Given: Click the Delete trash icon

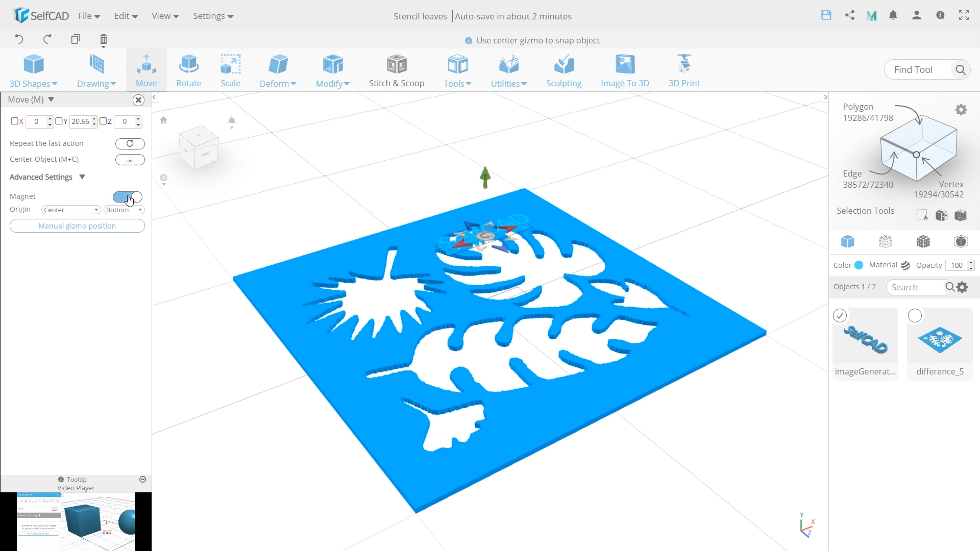Looking at the screenshot, I should [x=103, y=40].
